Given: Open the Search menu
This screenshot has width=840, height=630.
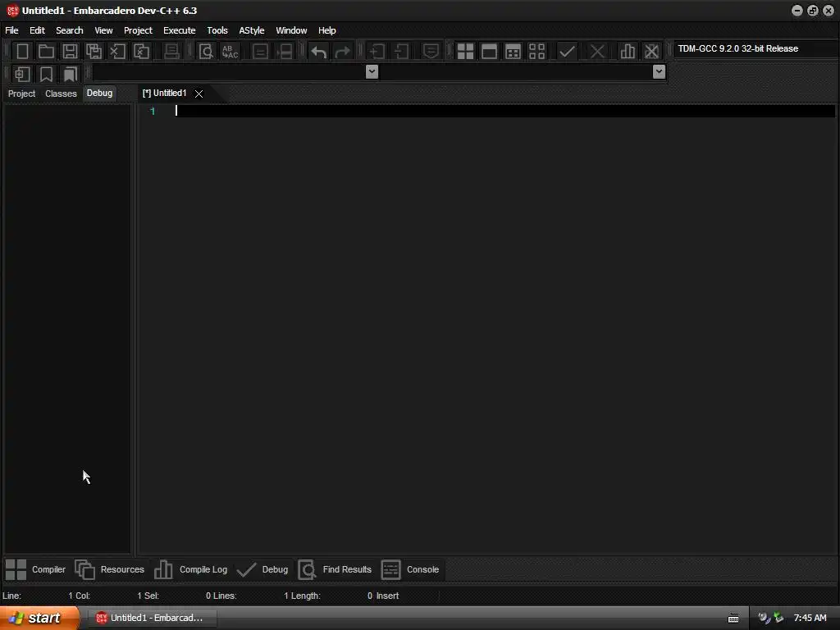Looking at the screenshot, I should pos(70,30).
